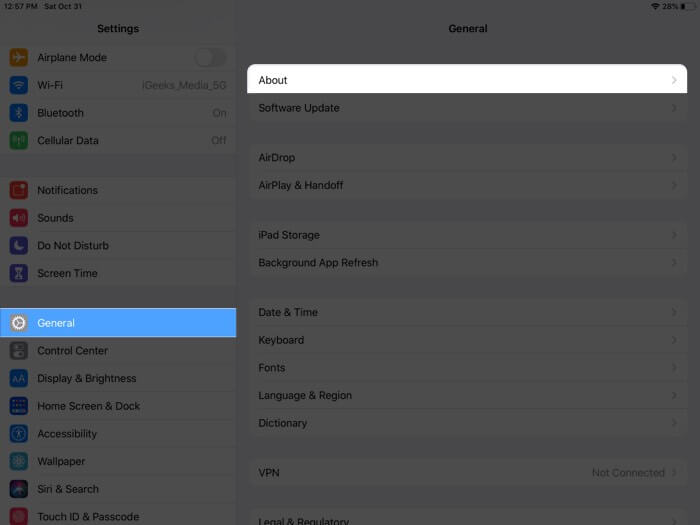Open iPad Storage
Viewport: 700px width, 525px height.
[x=467, y=235]
